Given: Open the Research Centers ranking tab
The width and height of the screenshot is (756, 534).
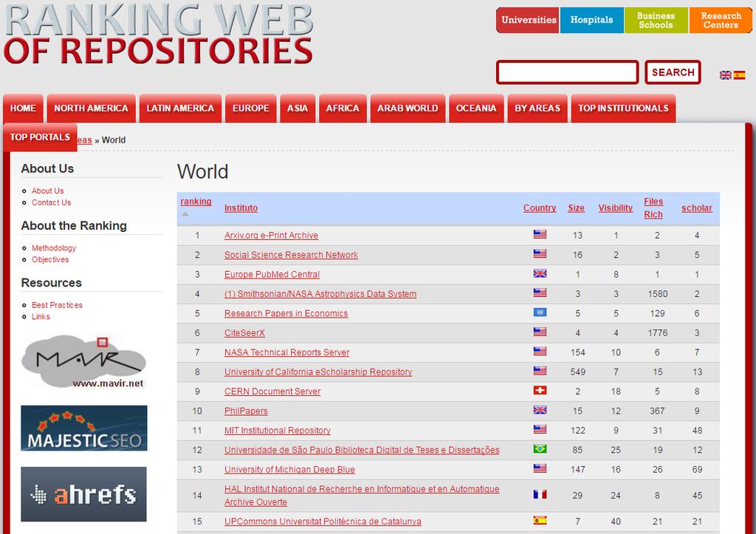Looking at the screenshot, I should coord(721,20).
